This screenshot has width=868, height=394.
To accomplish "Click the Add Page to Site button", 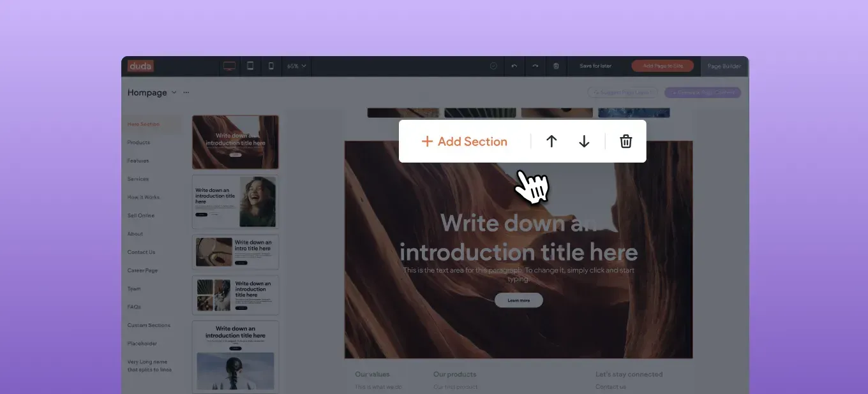I will click(662, 66).
